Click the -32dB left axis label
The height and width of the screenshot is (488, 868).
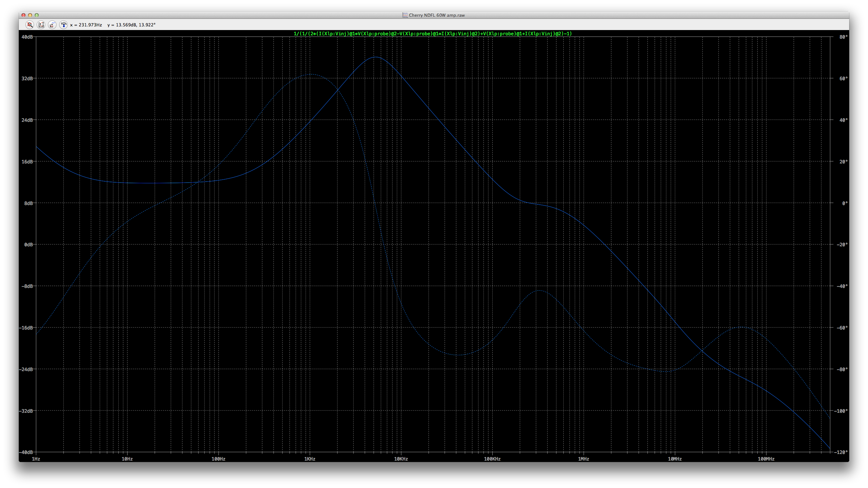[26, 411]
